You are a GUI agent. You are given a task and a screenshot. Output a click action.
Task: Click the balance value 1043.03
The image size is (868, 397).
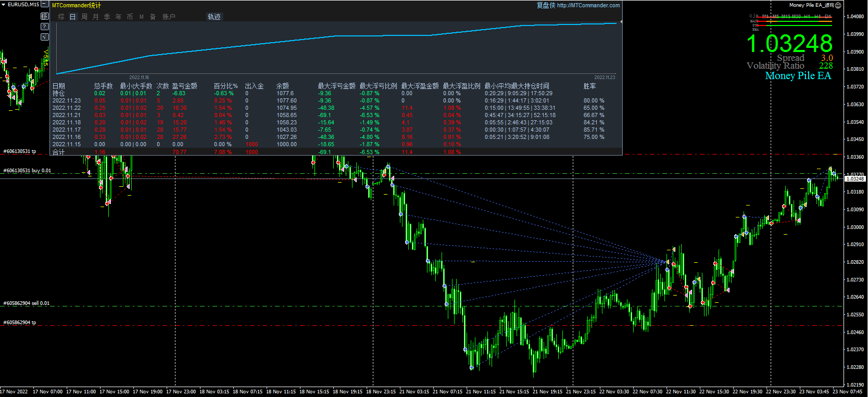pos(286,130)
